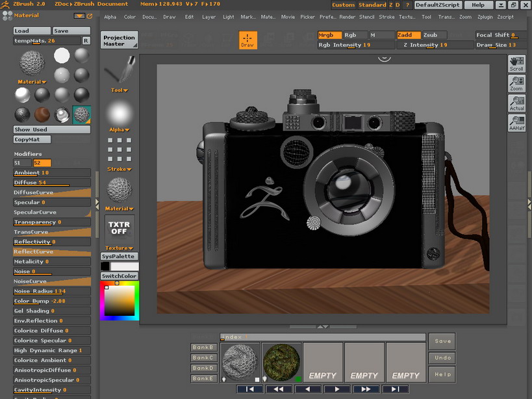Expand the Texture popup label
The image size is (532, 399).
click(120, 248)
